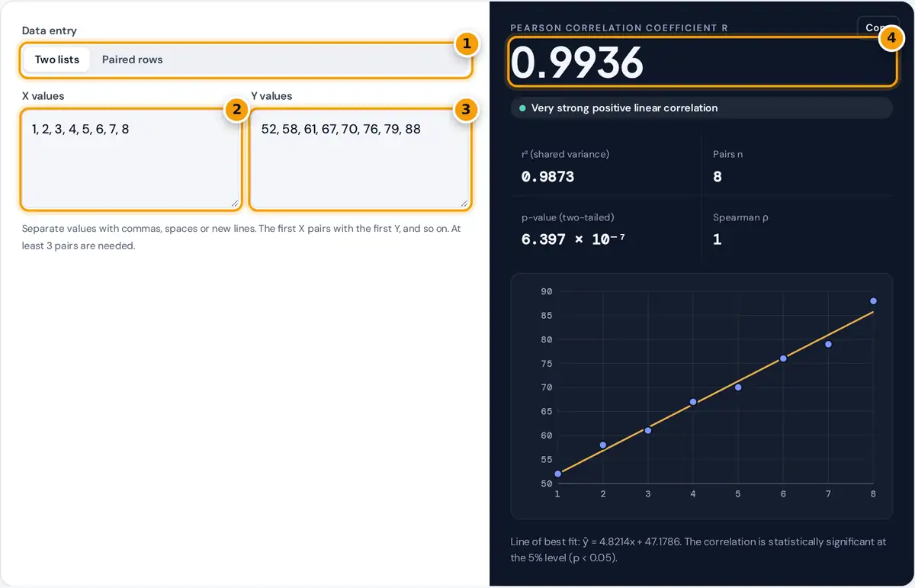The image size is (915, 588).
Task: Click the scatter point at x equals 1
Action: (558, 474)
